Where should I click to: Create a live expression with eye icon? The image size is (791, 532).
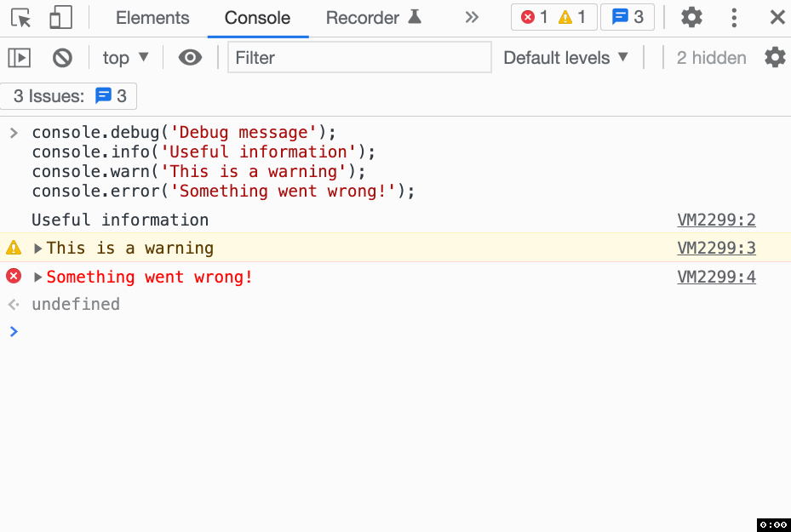click(x=190, y=58)
